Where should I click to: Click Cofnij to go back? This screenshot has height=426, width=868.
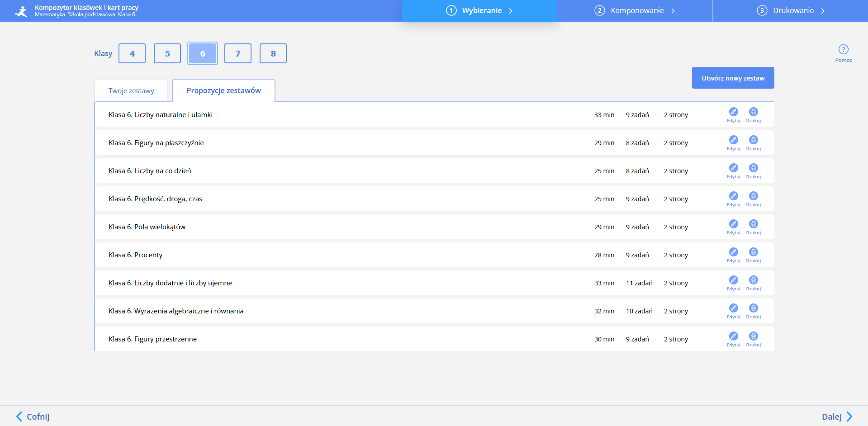click(x=33, y=417)
